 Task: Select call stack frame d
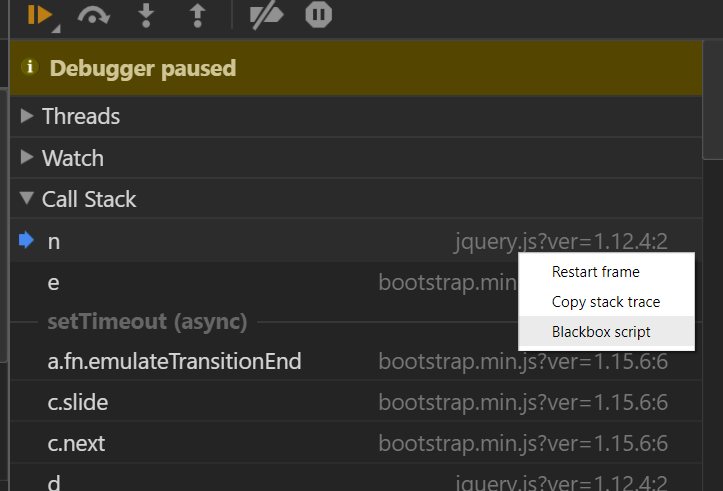point(356,479)
